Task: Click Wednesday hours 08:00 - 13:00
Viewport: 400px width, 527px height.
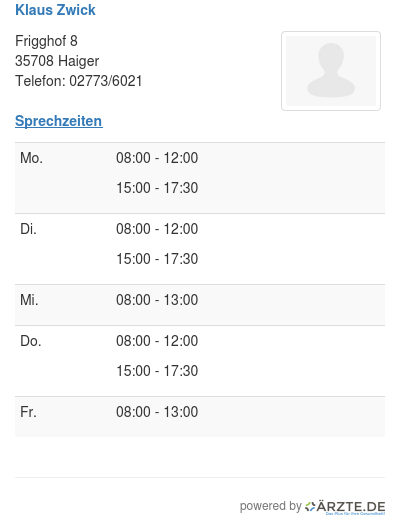Action: [x=157, y=300]
